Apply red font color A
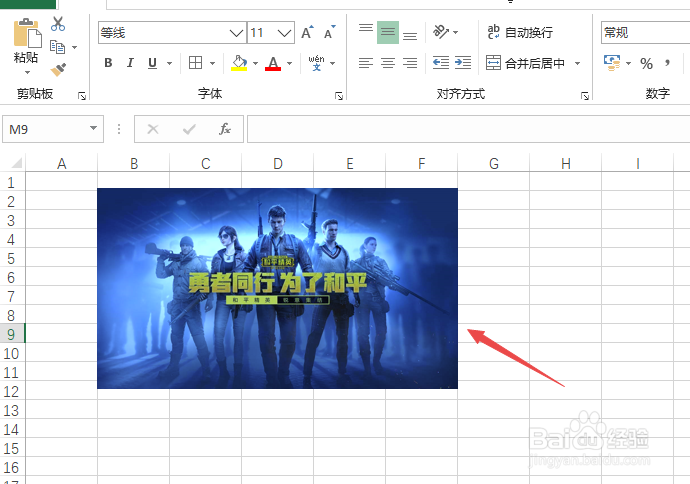 [x=273, y=63]
